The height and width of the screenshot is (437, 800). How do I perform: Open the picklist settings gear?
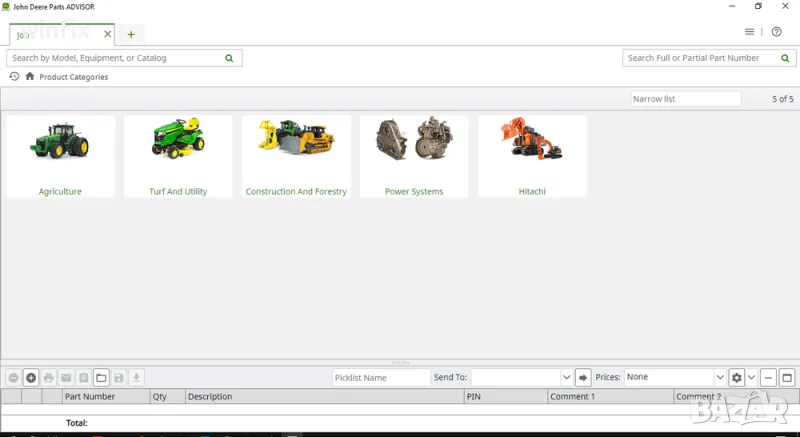point(737,378)
